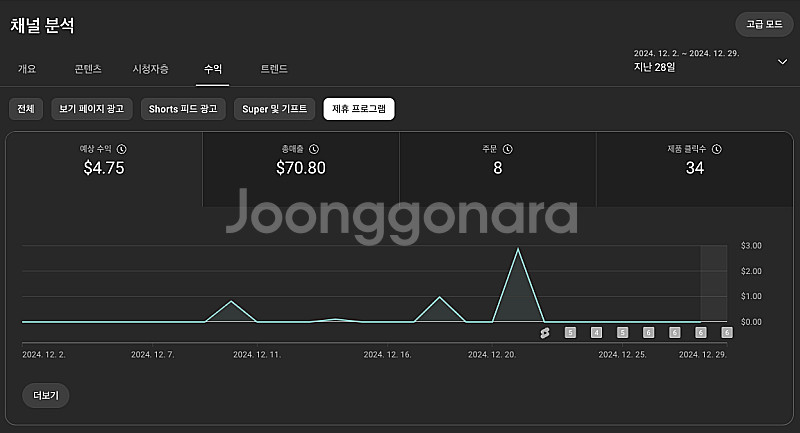Select the Shorts 피드 광고 filter chip
Screen dimensions: 800x433
tap(183, 109)
